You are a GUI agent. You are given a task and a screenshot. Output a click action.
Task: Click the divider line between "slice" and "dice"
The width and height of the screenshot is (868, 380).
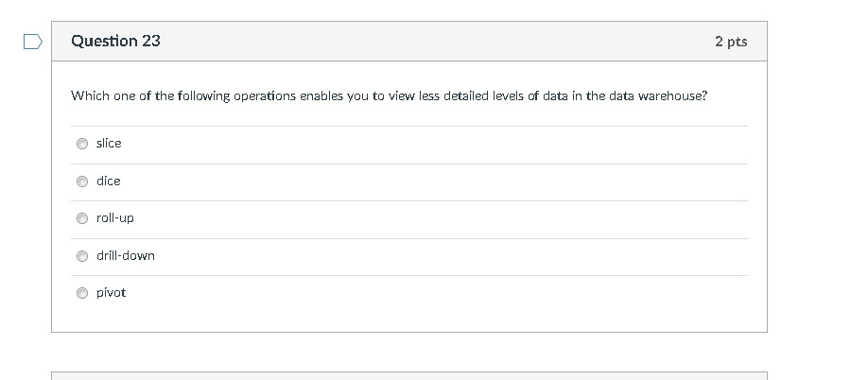(x=408, y=164)
